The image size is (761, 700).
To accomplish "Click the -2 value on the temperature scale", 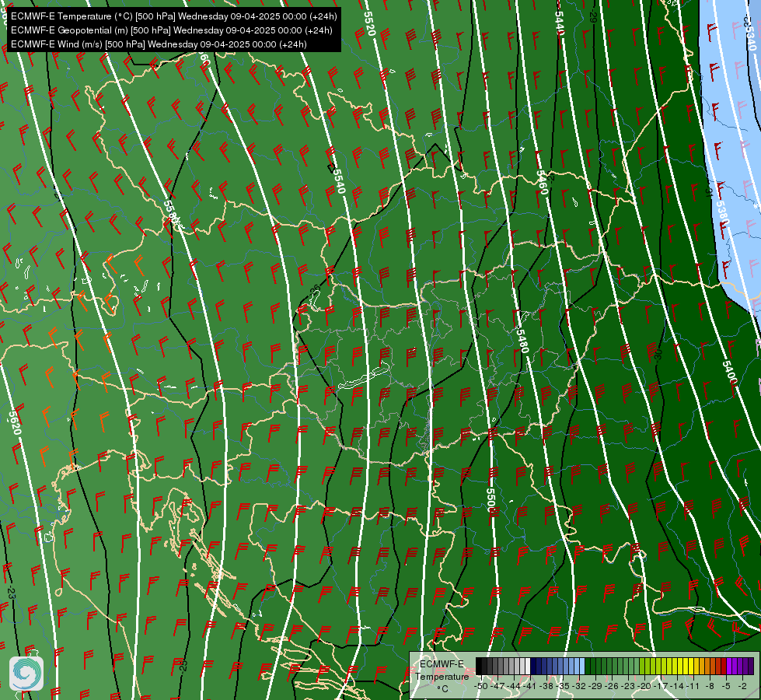I will [x=742, y=686].
